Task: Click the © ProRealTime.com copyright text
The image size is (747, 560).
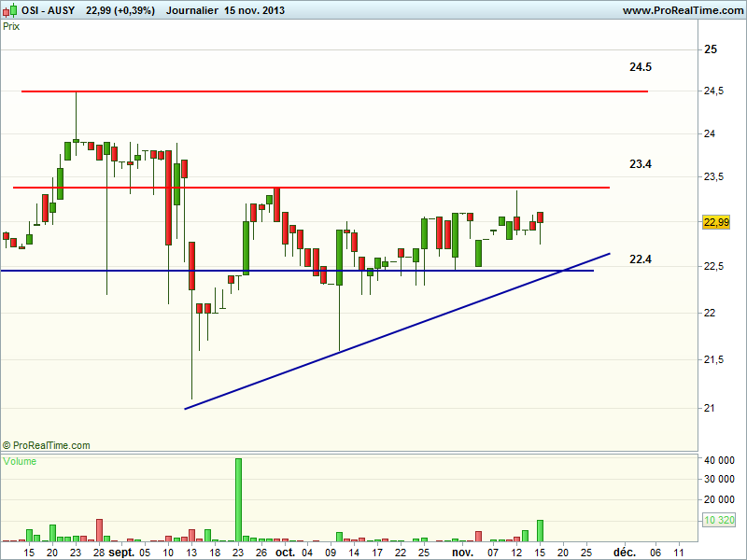Action: point(47,446)
